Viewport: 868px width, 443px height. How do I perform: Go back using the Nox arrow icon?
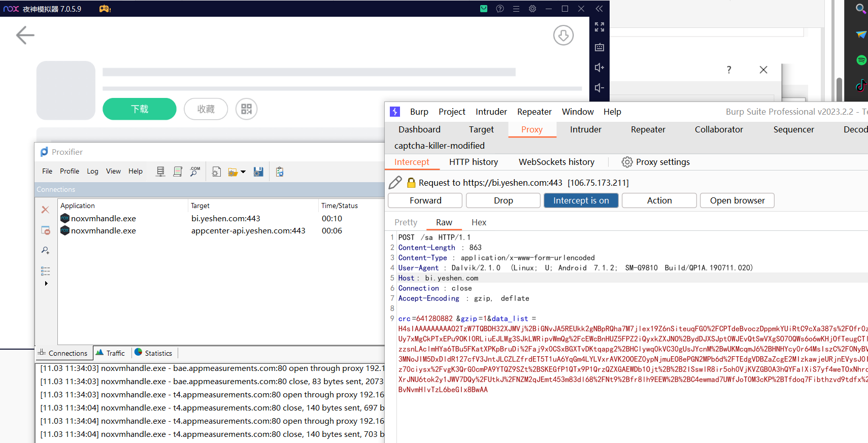pos(25,35)
